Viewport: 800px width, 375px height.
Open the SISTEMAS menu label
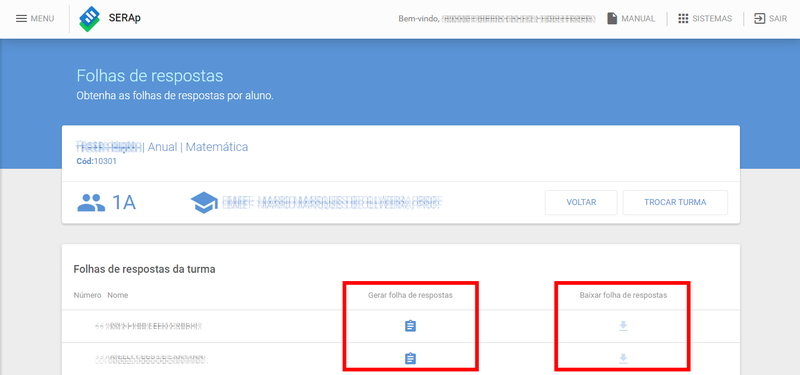tap(712, 18)
